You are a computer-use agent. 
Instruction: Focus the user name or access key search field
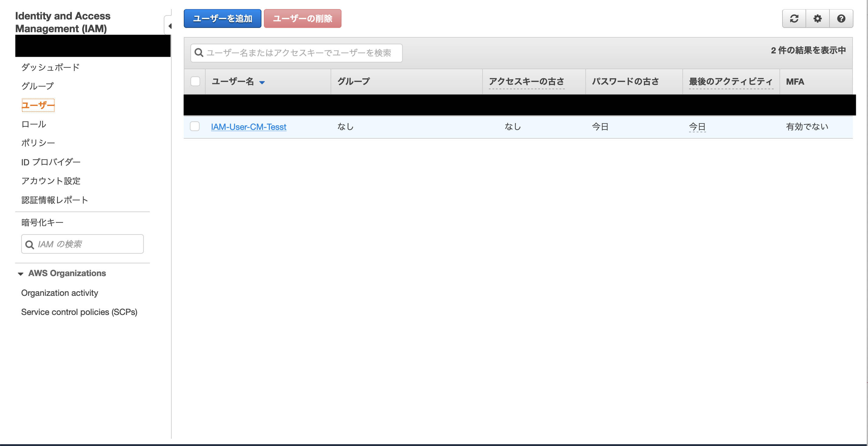click(297, 53)
